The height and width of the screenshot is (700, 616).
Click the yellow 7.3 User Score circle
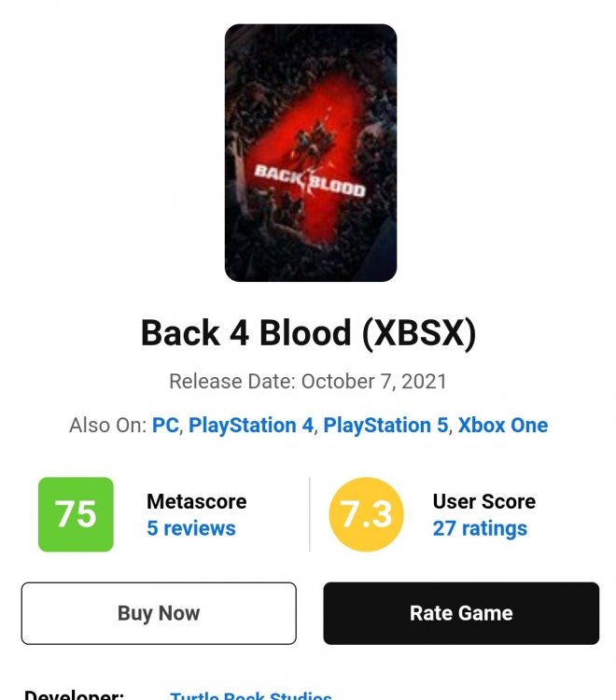367,514
